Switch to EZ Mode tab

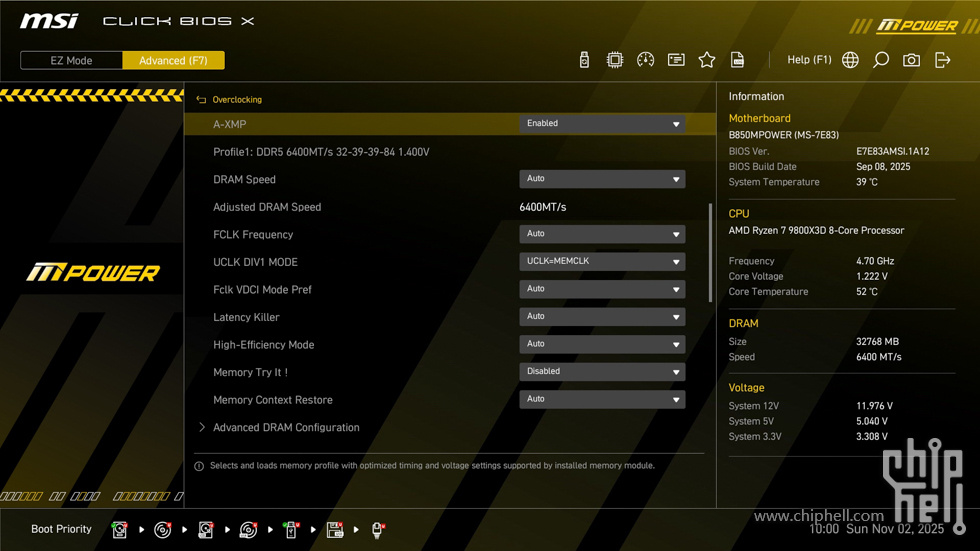(x=72, y=61)
